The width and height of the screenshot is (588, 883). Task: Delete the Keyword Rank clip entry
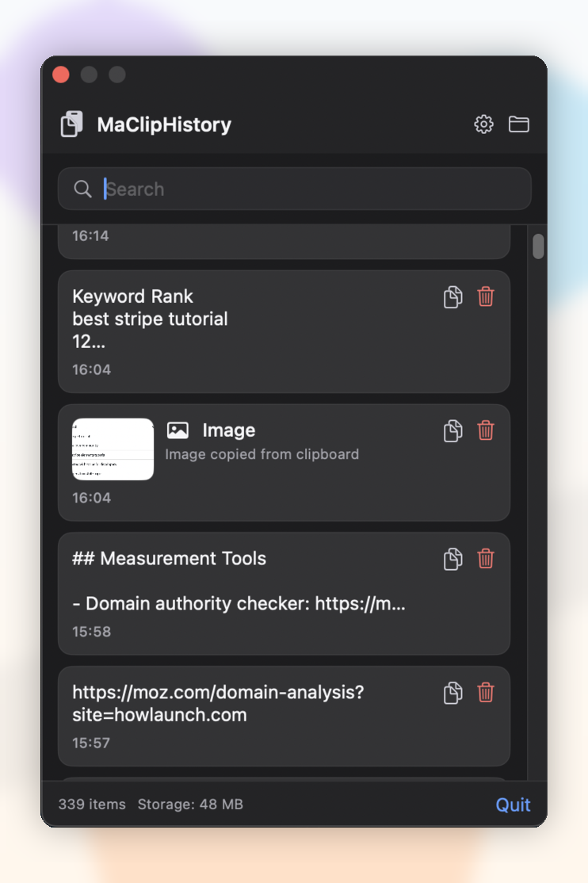pyautogui.click(x=486, y=296)
